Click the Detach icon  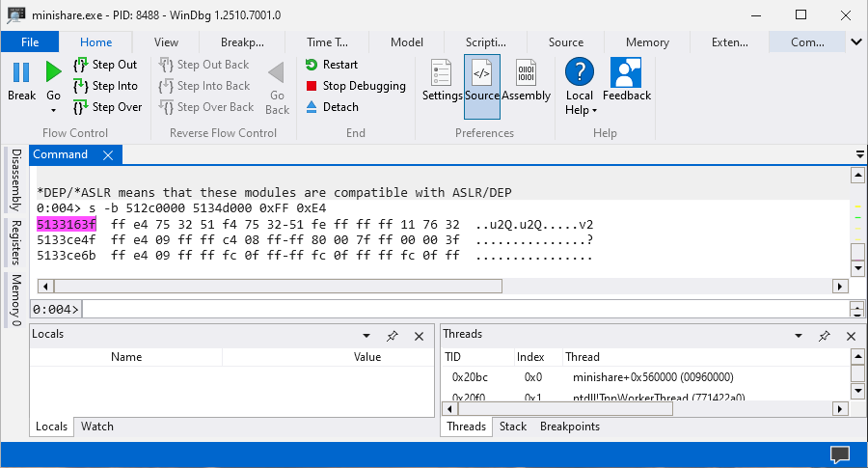(312, 107)
